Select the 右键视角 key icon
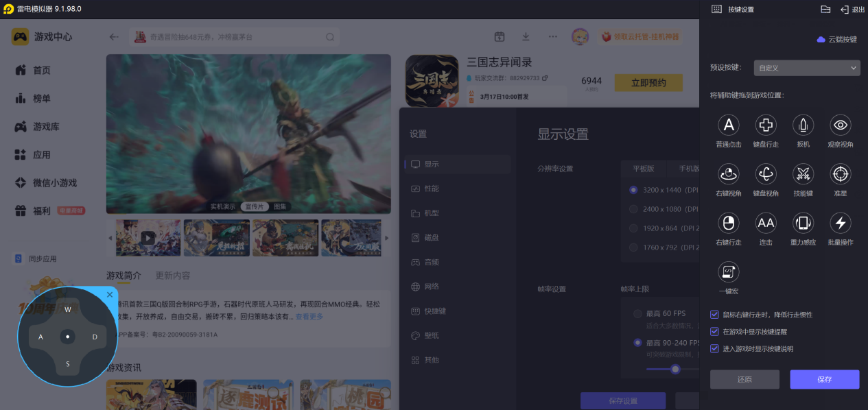 (729, 173)
